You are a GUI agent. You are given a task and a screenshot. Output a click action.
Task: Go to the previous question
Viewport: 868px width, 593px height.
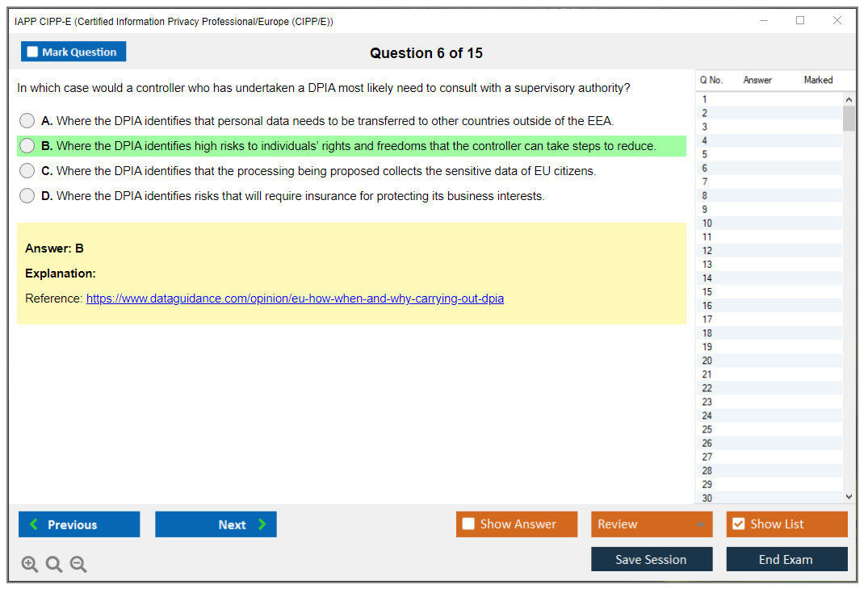pyautogui.click(x=79, y=524)
